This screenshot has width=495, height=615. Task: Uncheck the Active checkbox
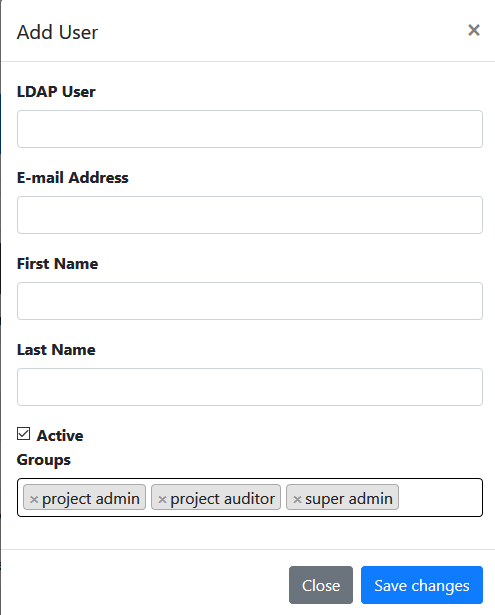point(24,434)
